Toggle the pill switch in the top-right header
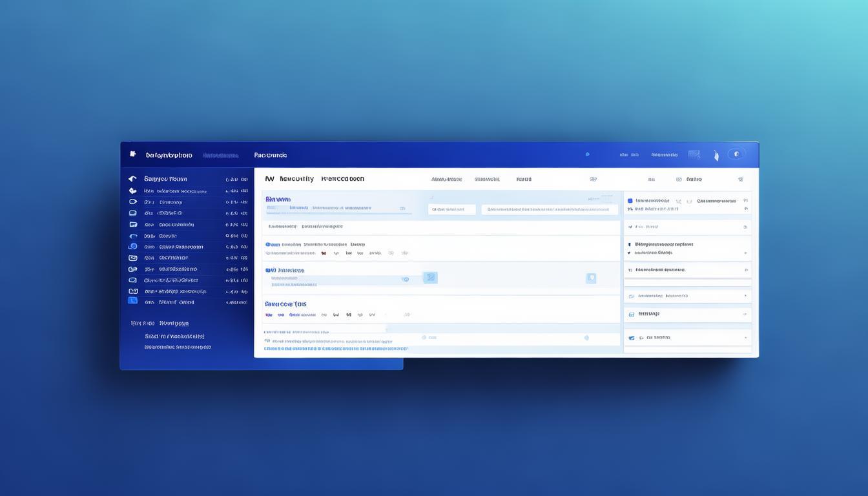 (736, 154)
